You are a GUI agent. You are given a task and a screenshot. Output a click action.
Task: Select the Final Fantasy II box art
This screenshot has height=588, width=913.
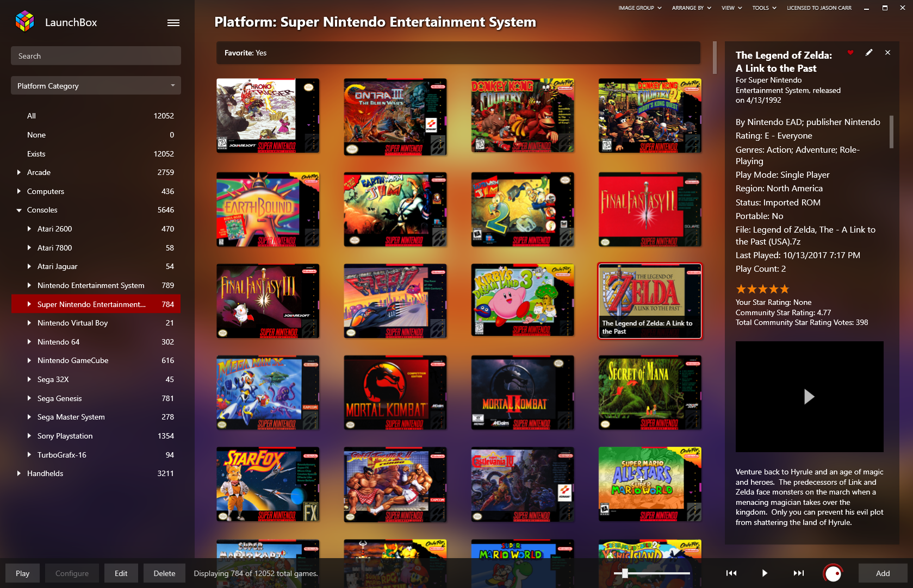[x=650, y=209]
